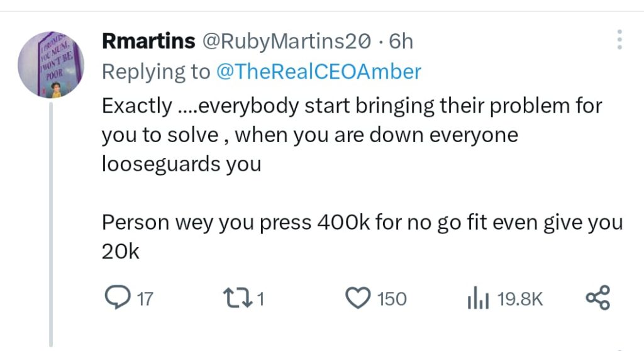This screenshot has width=644, height=351.
Task: Click the 6h timestamp of the tweet
Action: pos(401,42)
